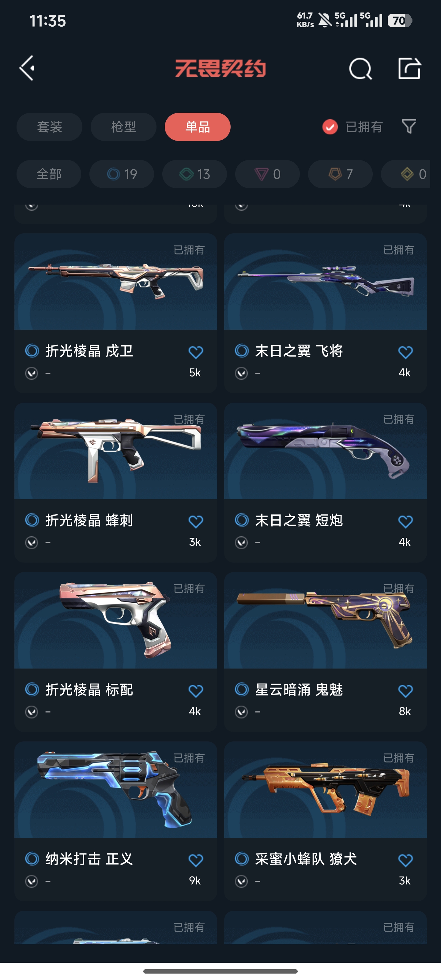
Task: Filter by purple tier showing 0
Action: (267, 174)
